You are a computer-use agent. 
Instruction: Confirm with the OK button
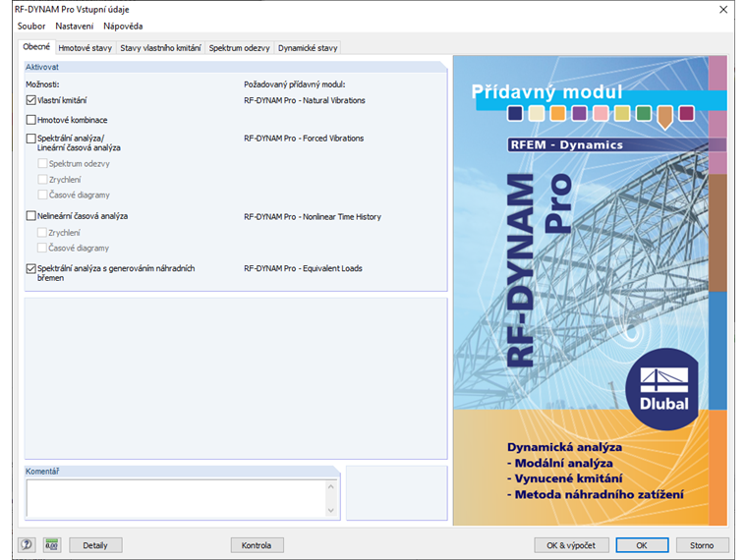click(x=642, y=545)
